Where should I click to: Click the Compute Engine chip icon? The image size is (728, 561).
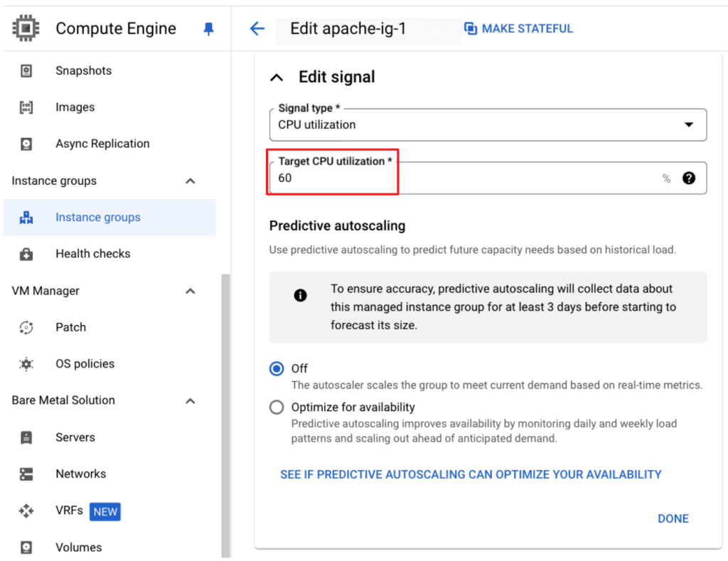(26, 28)
